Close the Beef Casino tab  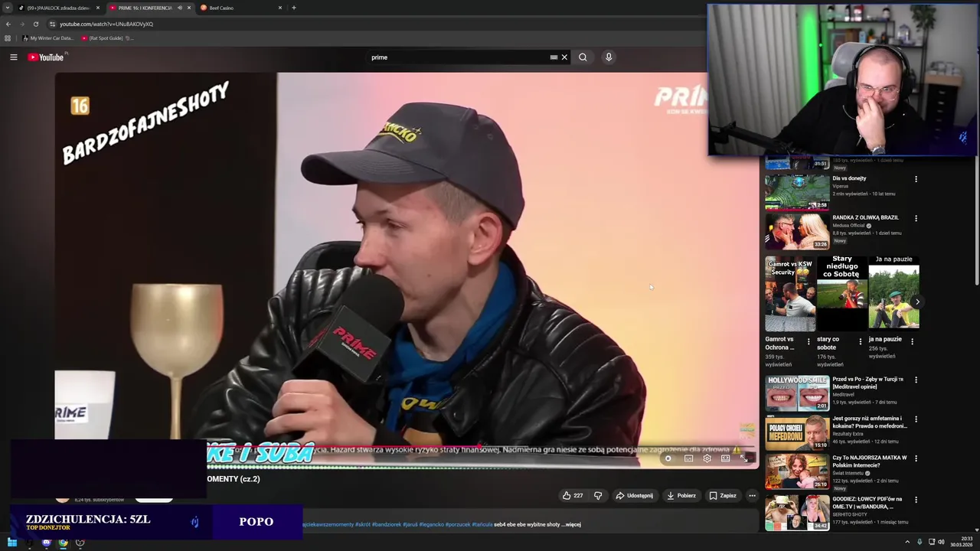279,8
